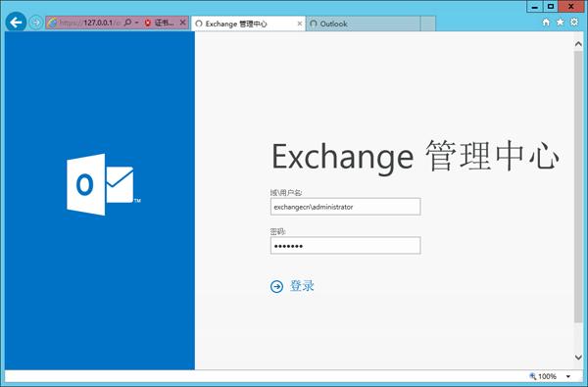Switch to the Exchange 管理中心 tab
Screen dimensions: 588x387
coord(248,24)
